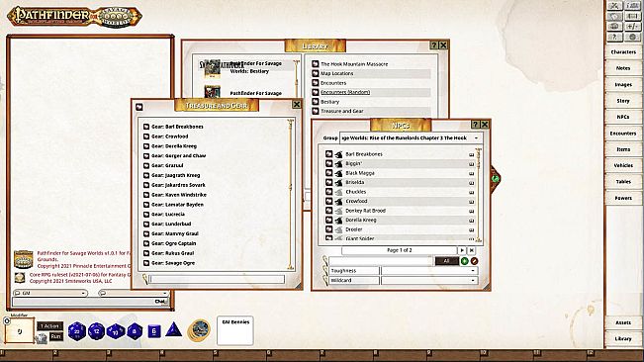Image resolution: width=644 pixels, height=362 pixels.
Task: Click the link icon for Bestiary in Library
Action: click(315, 101)
